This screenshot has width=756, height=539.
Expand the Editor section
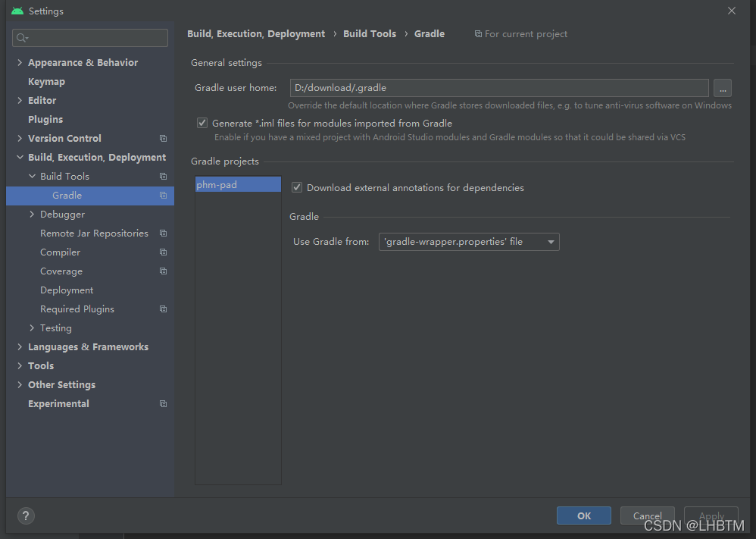[x=20, y=100]
